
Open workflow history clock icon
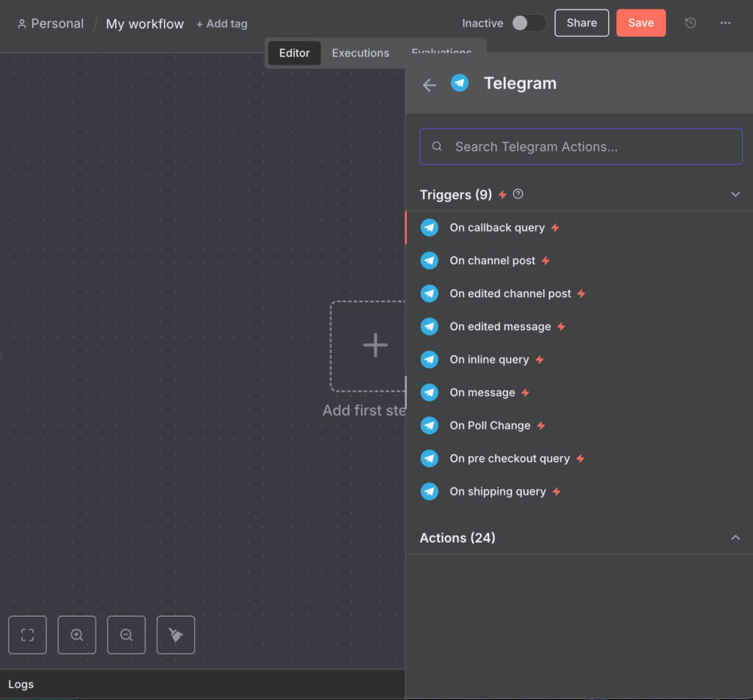coord(690,23)
